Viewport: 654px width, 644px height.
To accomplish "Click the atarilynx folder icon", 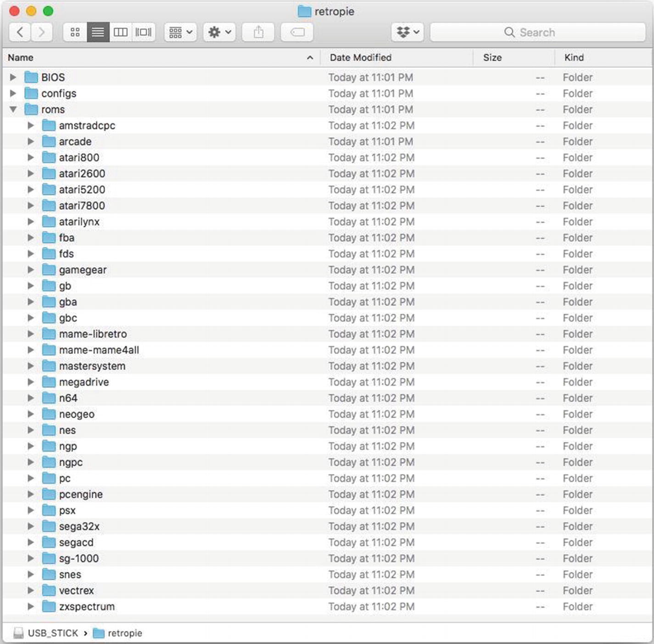I will pyautogui.click(x=49, y=222).
